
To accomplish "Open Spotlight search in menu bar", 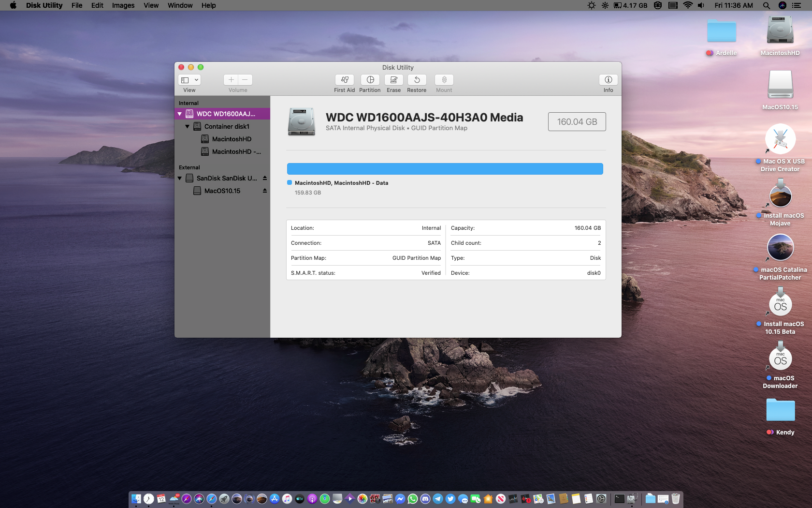I will pyautogui.click(x=767, y=5).
